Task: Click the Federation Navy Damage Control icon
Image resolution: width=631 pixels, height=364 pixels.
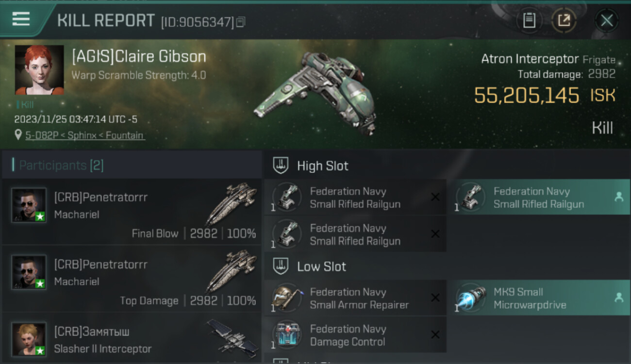Action: 287,335
